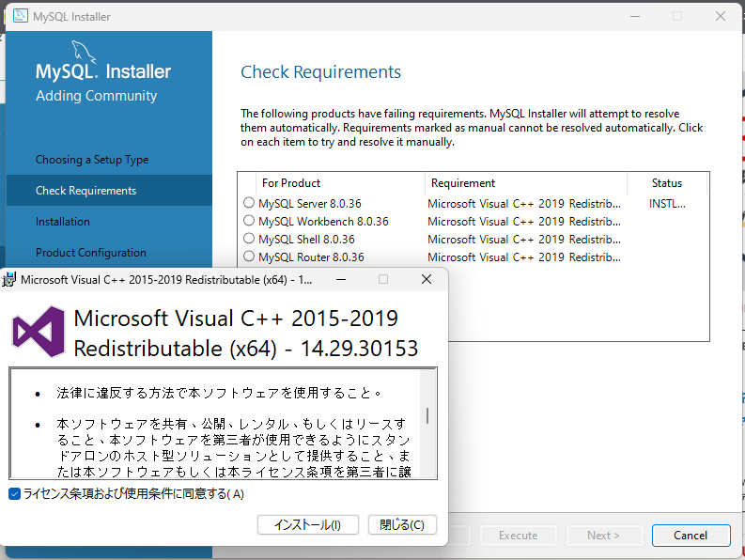745x560 pixels.
Task: Click the Cancel button in MySQL Installer
Action: (691, 536)
